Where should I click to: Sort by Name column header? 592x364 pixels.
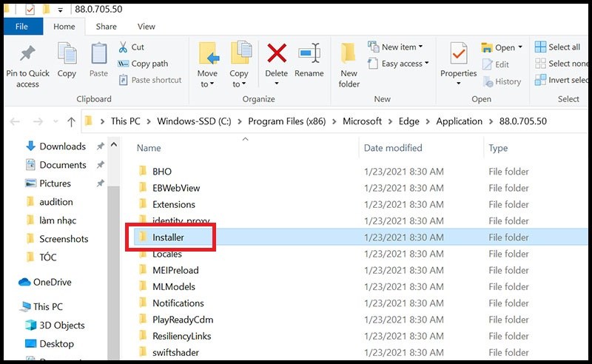(149, 148)
